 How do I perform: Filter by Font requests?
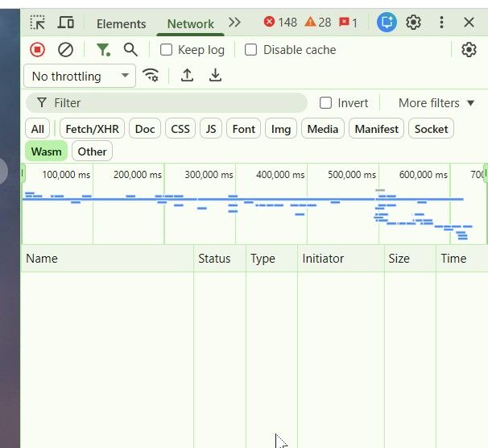click(x=244, y=129)
